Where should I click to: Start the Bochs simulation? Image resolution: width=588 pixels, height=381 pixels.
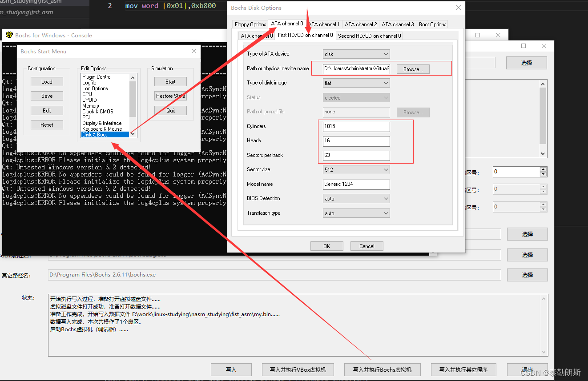(170, 82)
